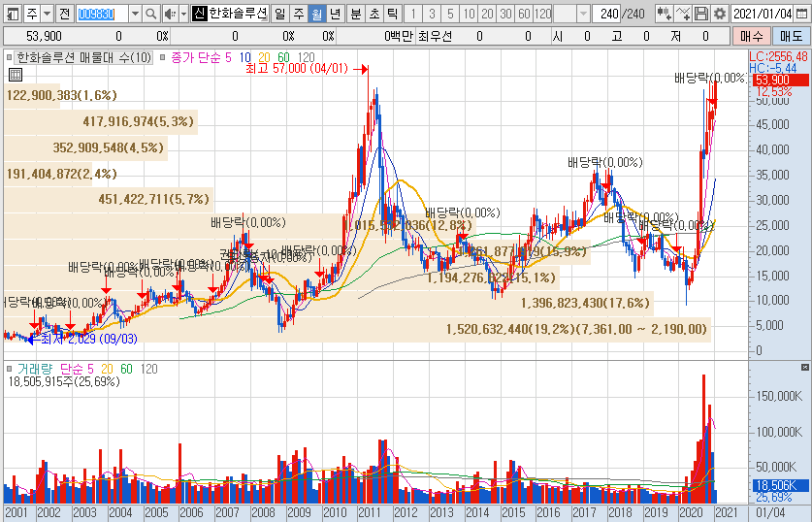Image resolution: width=812 pixels, height=522 pixels.
Task: Choose interval button 60 in toolbar
Action: (524, 14)
